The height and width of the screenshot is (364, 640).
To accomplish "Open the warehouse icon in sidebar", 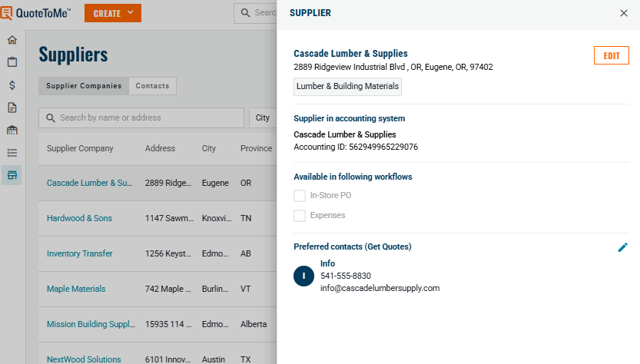I will coord(12,131).
